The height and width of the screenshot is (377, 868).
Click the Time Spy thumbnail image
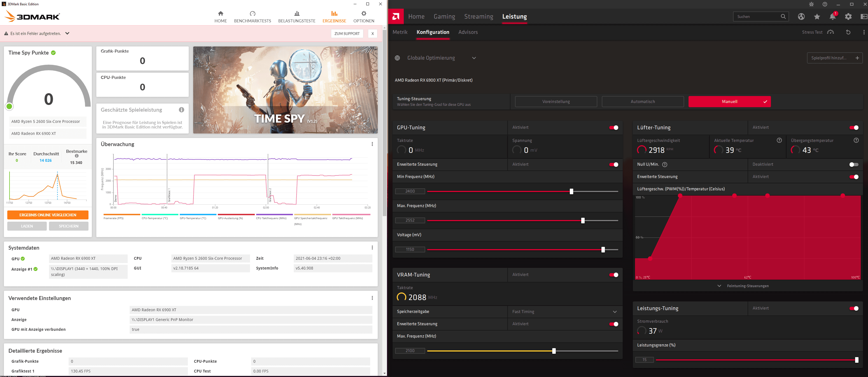point(285,90)
